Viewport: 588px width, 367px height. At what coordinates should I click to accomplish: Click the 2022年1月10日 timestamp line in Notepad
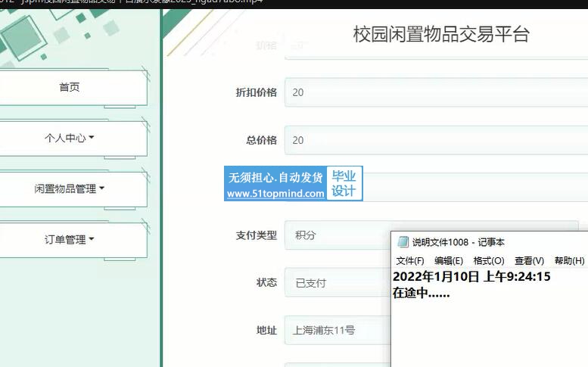(471, 277)
